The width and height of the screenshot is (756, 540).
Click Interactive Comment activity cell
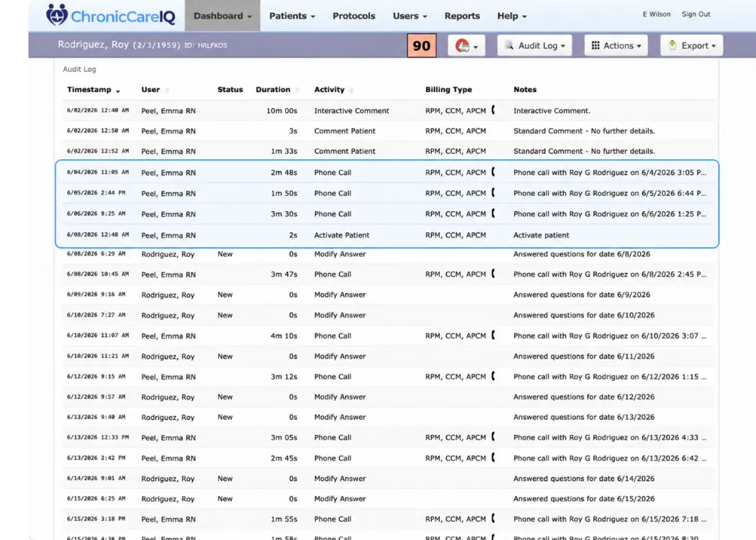coord(351,110)
